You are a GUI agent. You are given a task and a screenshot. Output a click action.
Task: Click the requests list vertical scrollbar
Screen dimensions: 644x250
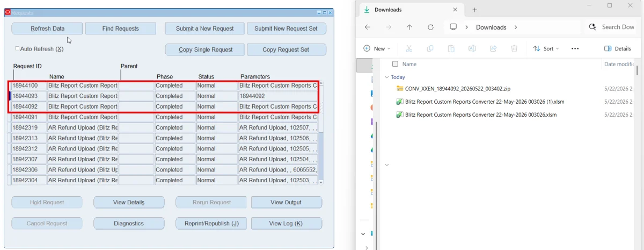coord(321,133)
